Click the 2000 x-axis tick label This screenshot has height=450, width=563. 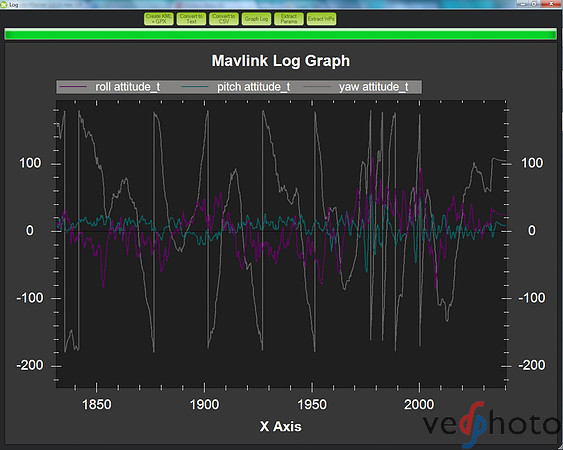coord(419,405)
